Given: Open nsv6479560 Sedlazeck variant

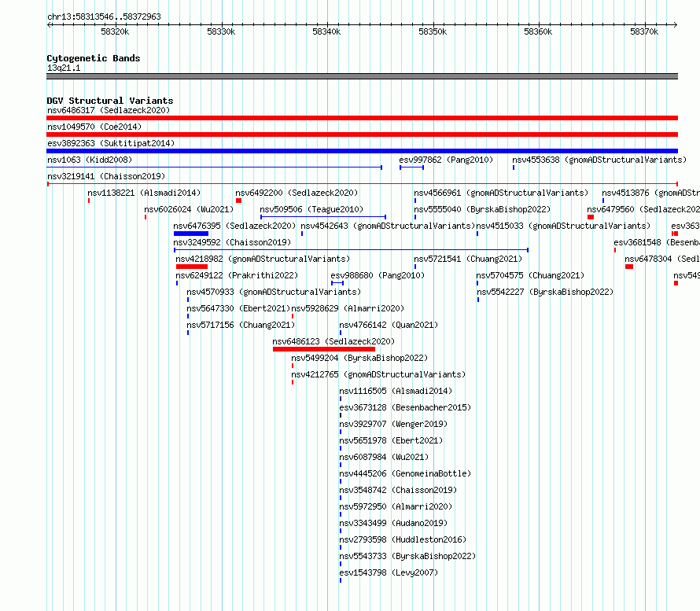Looking at the screenshot, I should coord(643,209).
